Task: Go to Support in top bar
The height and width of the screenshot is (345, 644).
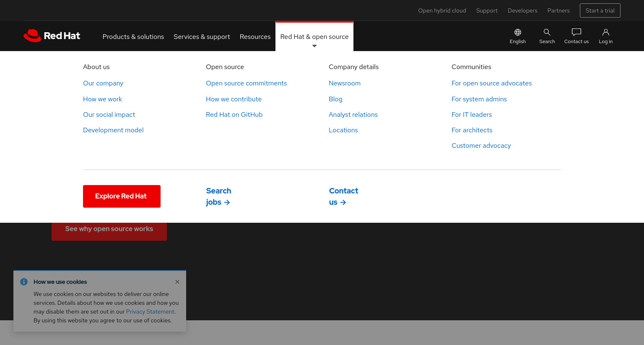Action: pyautogui.click(x=487, y=10)
